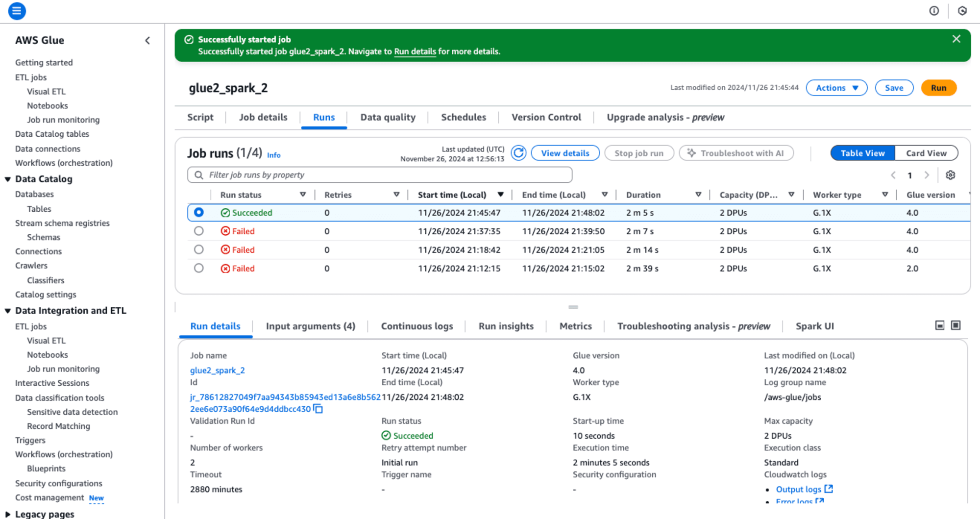Sort by Capacity column arrow
The height and width of the screenshot is (519, 980).
[x=791, y=195]
